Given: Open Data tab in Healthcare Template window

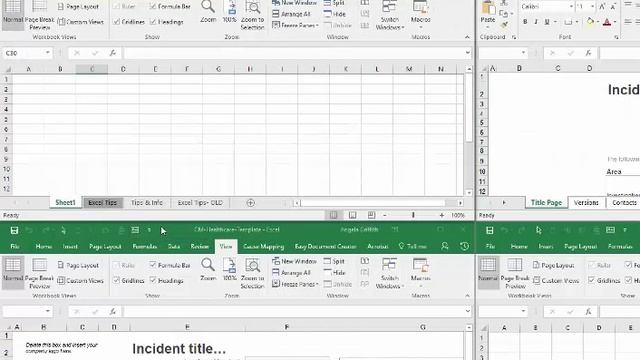Looking at the screenshot, I should tap(174, 247).
